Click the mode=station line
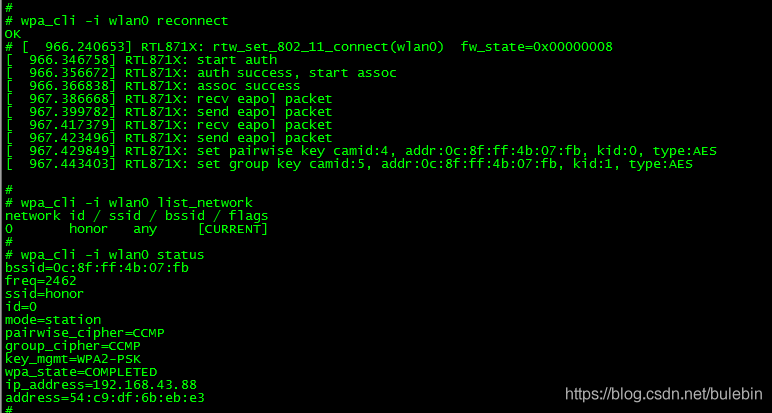Screen dimensions: 772x413 (53, 320)
